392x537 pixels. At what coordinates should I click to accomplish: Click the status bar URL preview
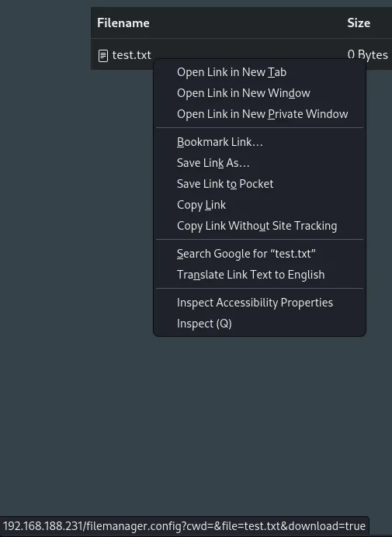[184, 526]
